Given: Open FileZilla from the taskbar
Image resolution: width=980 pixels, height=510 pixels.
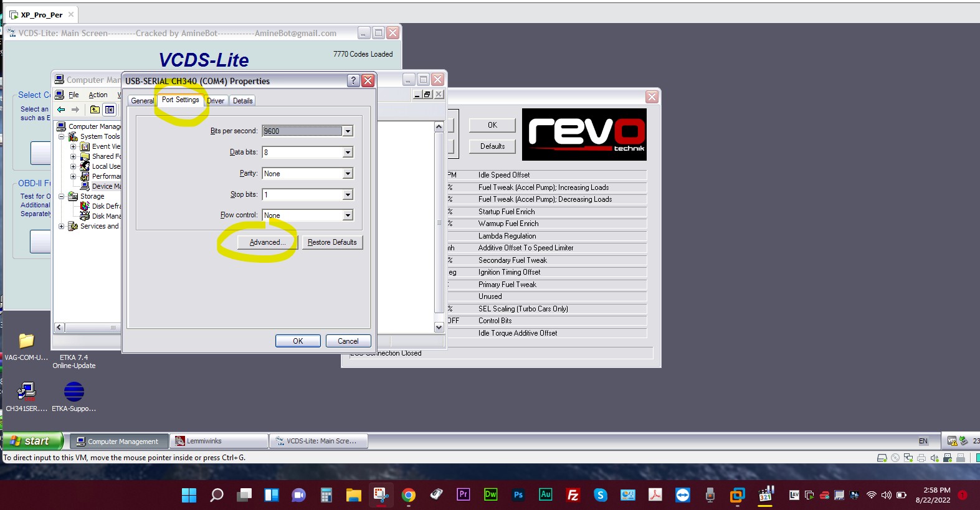Looking at the screenshot, I should [573, 495].
